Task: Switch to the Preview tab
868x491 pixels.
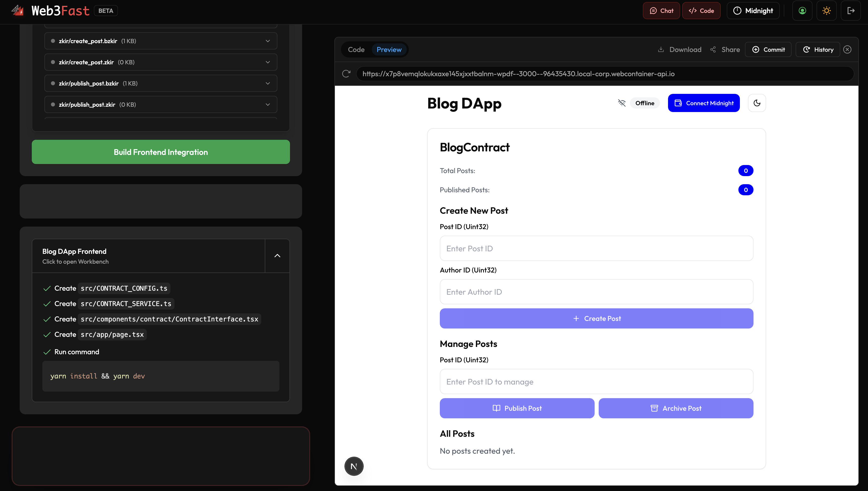Action: point(389,49)
